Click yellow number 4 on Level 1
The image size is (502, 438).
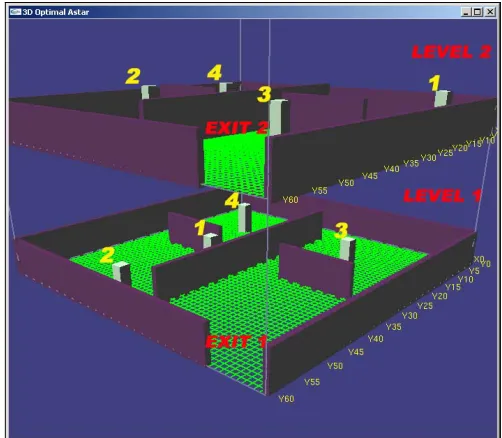click(232, 201)
